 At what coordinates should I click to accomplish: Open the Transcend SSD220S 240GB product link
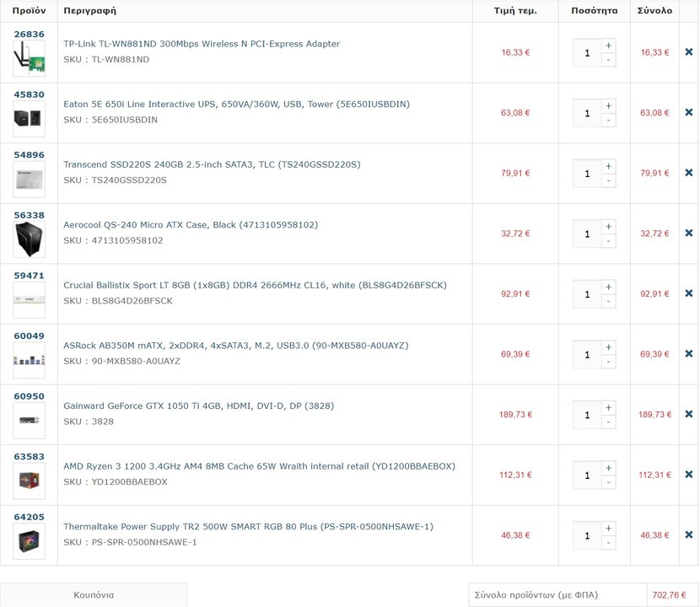pyautogui.click(x=212, y=164)
